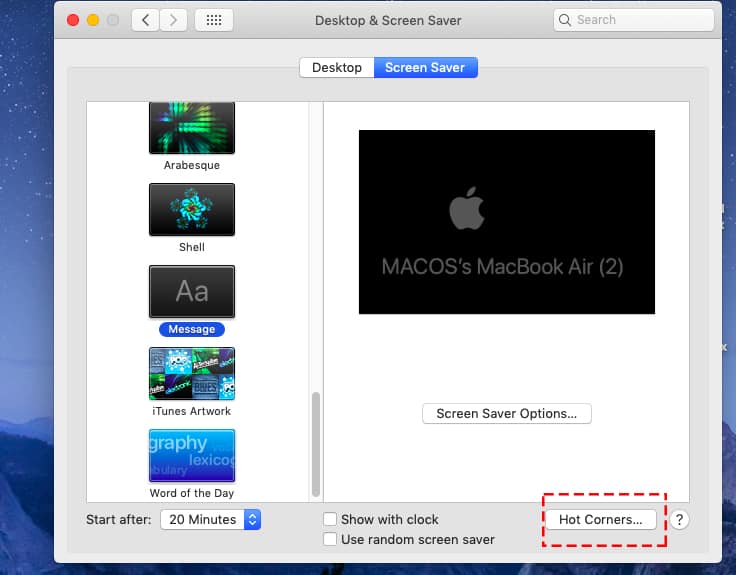Toggle Use random screen saver checkbox
Image resolution: width=736 pixels, height=575 pixels.
tap(330, 540)
